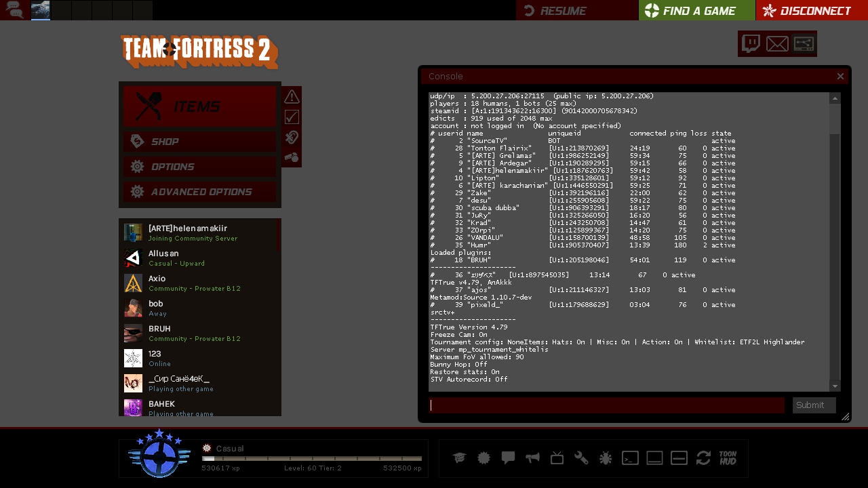
Task: Open the Shop menu entry
Action: click(x=199, y=142)
